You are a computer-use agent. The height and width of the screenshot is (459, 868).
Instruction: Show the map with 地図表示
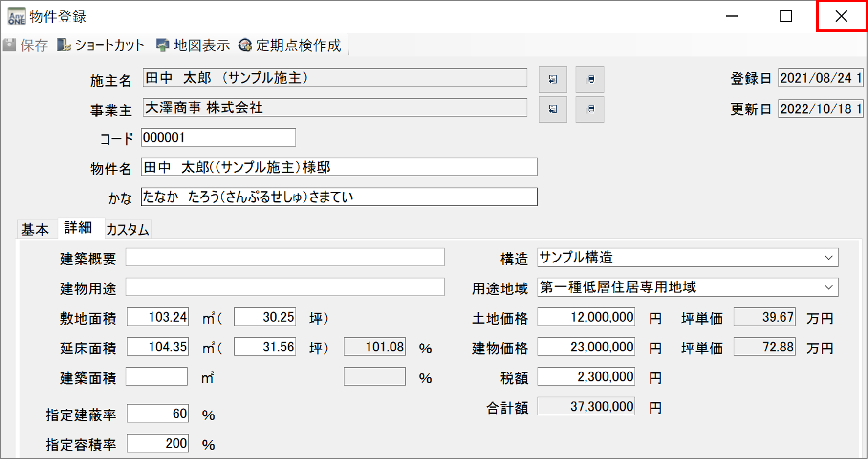click(193, 45)
